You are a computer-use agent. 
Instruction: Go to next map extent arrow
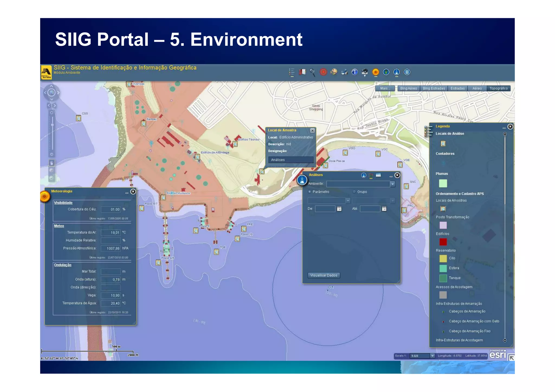[54, 105]
